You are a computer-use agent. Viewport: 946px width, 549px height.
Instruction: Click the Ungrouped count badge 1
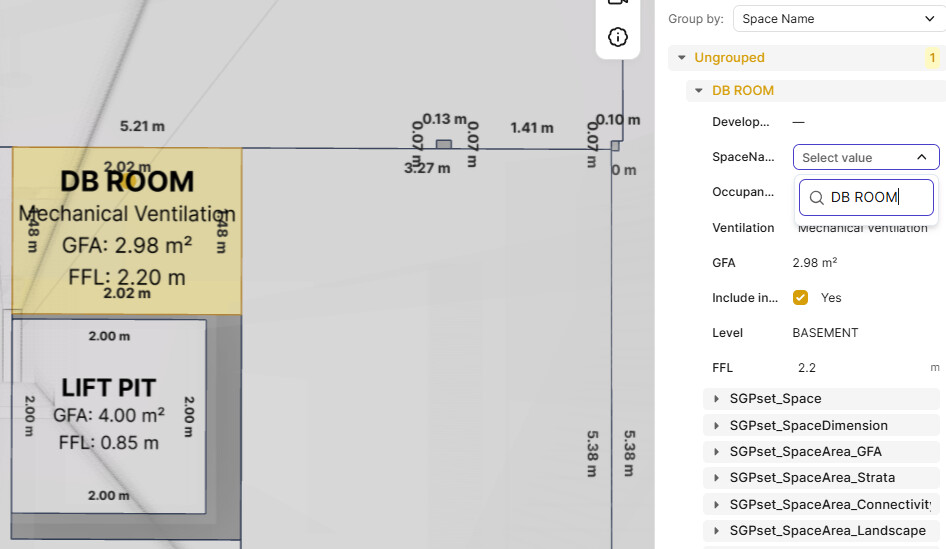click(932, 58)
